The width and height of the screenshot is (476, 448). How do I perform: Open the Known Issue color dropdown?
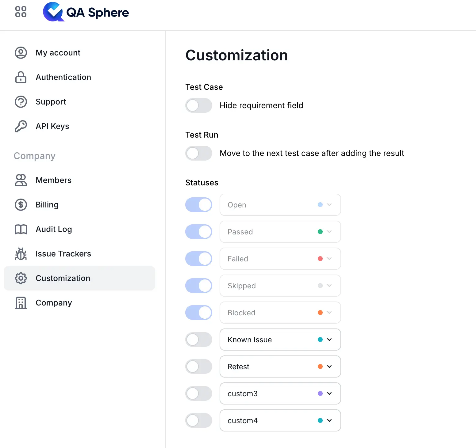330,340
